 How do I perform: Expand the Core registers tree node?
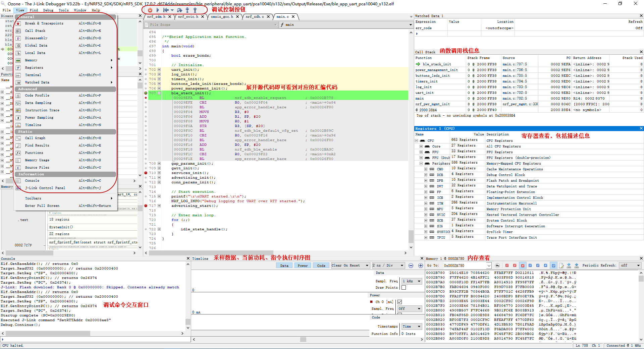pos(421,147)
